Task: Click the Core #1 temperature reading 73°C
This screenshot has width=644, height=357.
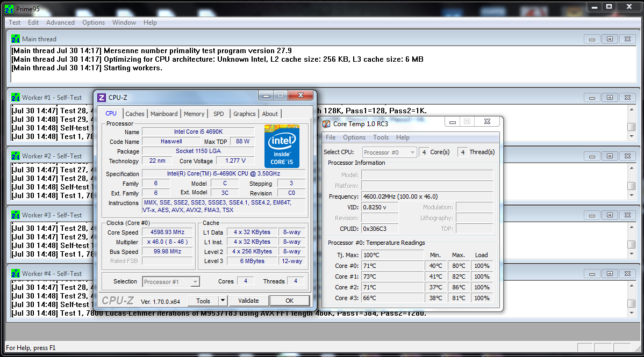Action: pos(392,276)
